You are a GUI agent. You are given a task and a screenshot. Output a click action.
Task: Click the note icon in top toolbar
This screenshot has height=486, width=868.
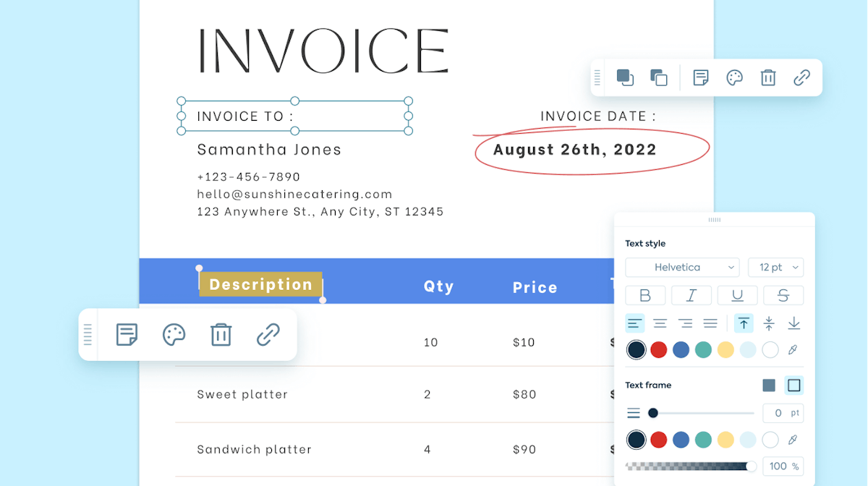coord(701,77)
